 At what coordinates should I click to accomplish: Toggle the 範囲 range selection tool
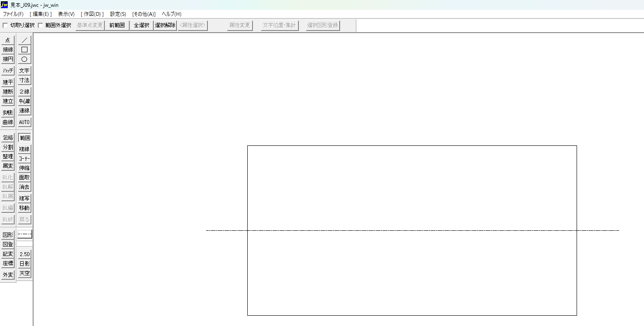[24, 138]
